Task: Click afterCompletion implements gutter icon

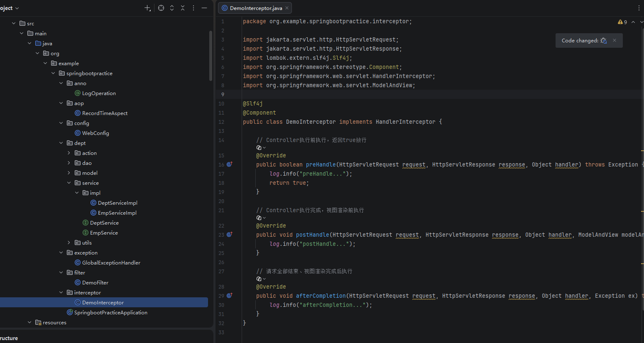Action: tap(229, 296)
